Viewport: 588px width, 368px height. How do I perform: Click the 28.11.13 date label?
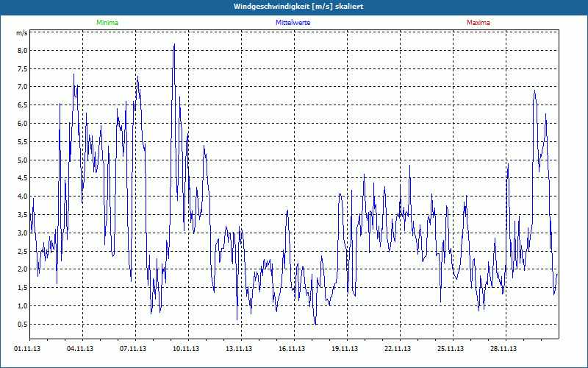click(503, 349)
